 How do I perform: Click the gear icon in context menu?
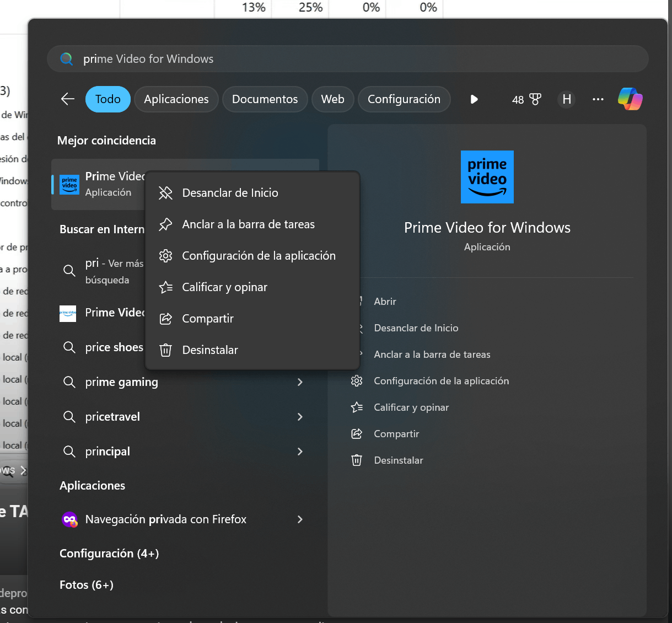165,256
